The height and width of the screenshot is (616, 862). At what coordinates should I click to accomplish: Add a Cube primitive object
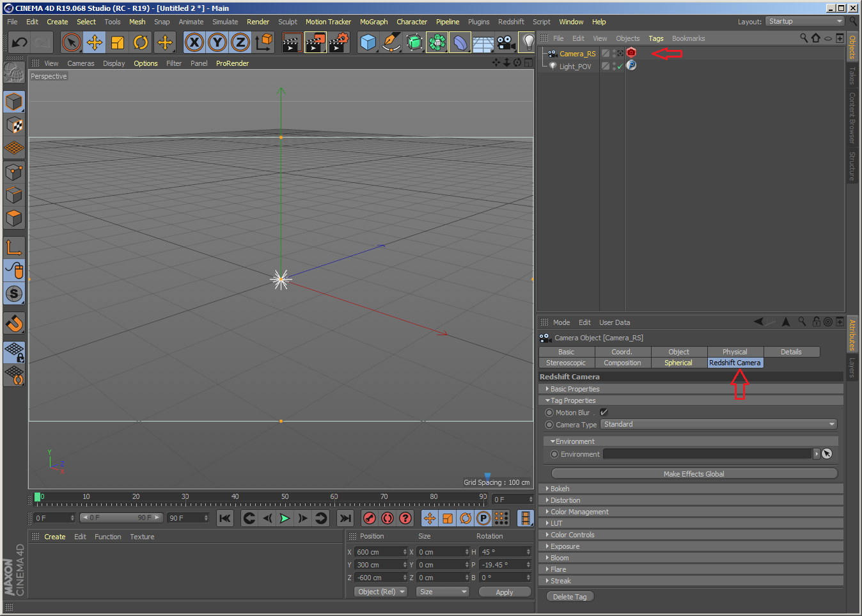coord(368,43)
